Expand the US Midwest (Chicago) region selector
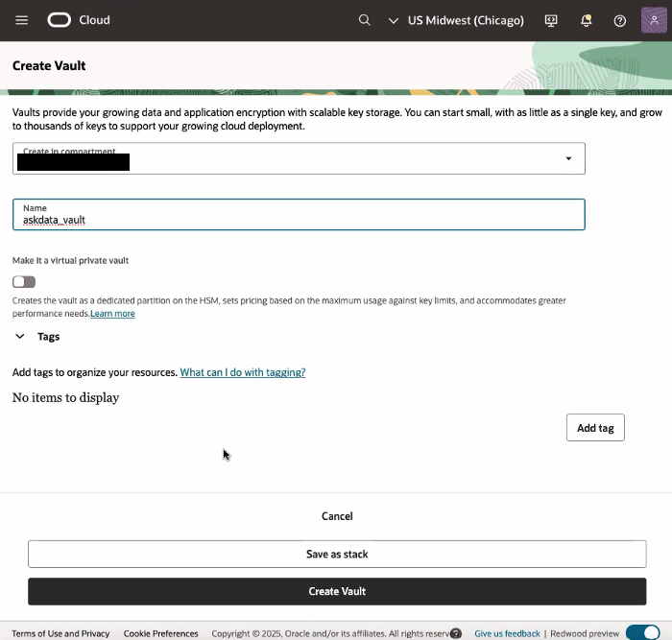 coord(456,20)
